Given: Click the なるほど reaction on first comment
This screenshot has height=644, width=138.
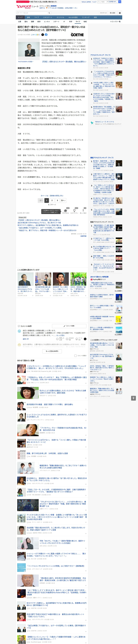Looking at the screenshot, I should pos(70,339).
